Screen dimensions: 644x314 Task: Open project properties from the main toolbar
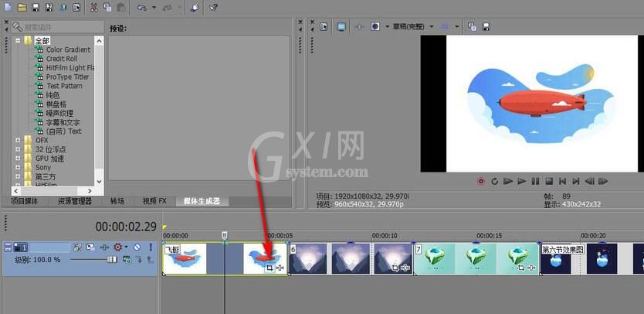coord(76,7)
